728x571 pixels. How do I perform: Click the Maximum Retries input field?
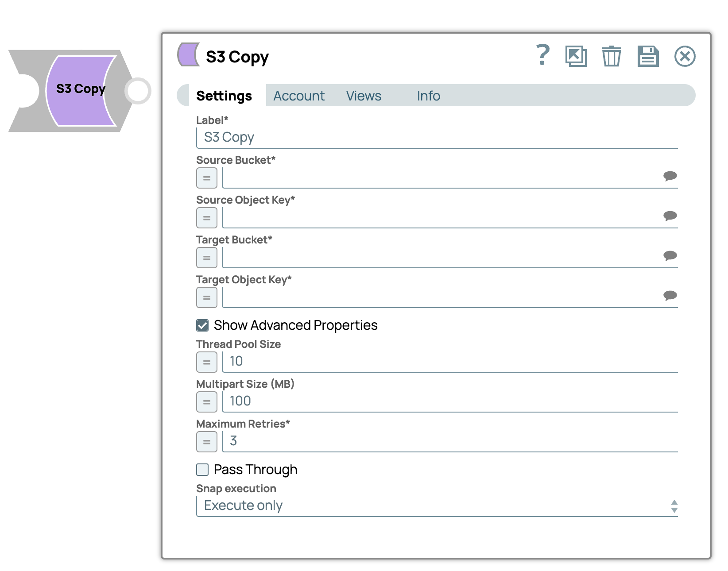point(449,441)
